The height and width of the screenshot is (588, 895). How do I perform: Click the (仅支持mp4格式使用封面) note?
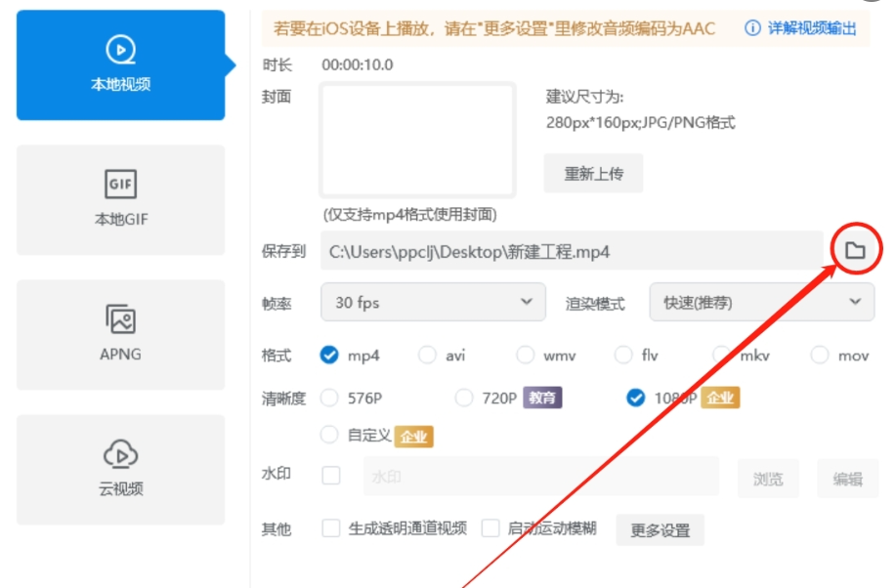(x=409, y=215)
